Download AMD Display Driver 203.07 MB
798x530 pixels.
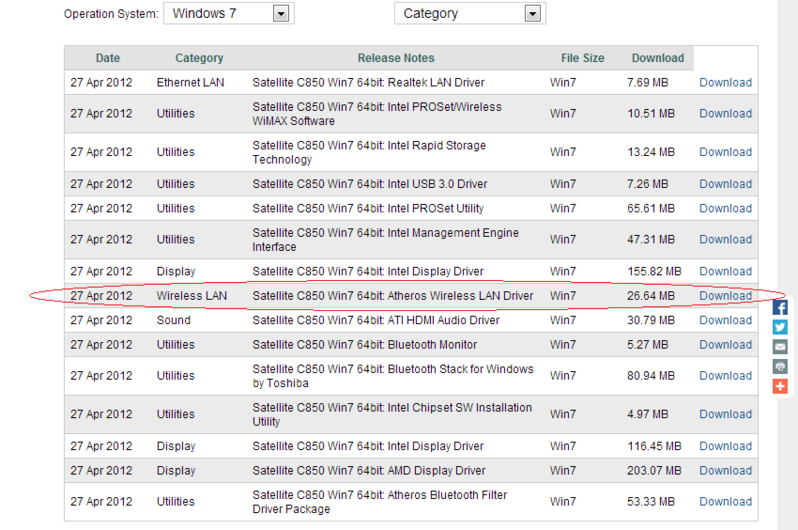725,471
